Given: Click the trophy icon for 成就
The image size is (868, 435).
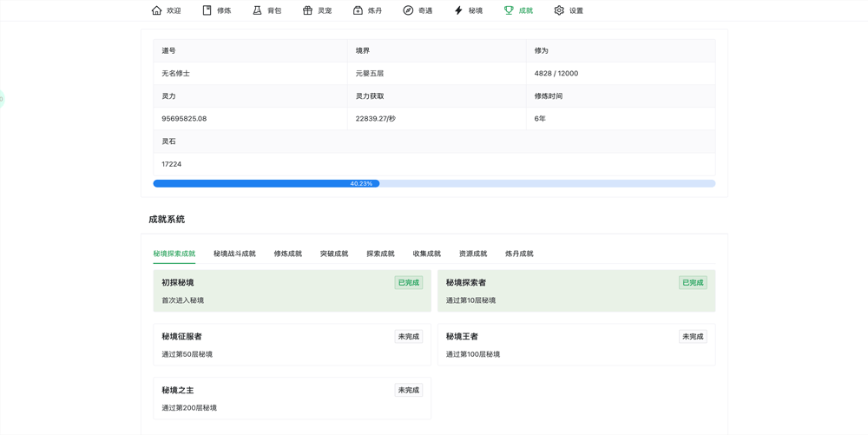Looking at the screenshot, I should (509, 10).
